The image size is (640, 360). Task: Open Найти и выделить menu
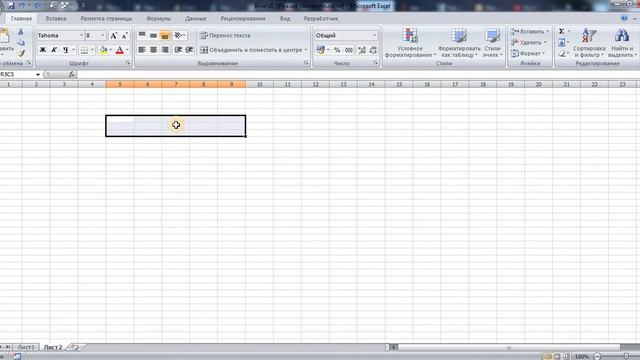tap(622, 43)
